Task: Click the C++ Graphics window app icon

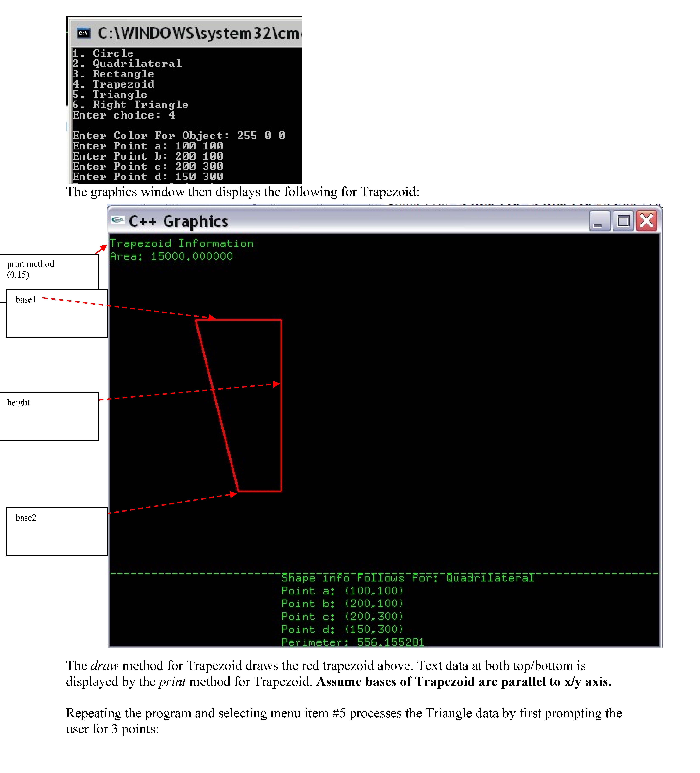Action: coord(118,220)
